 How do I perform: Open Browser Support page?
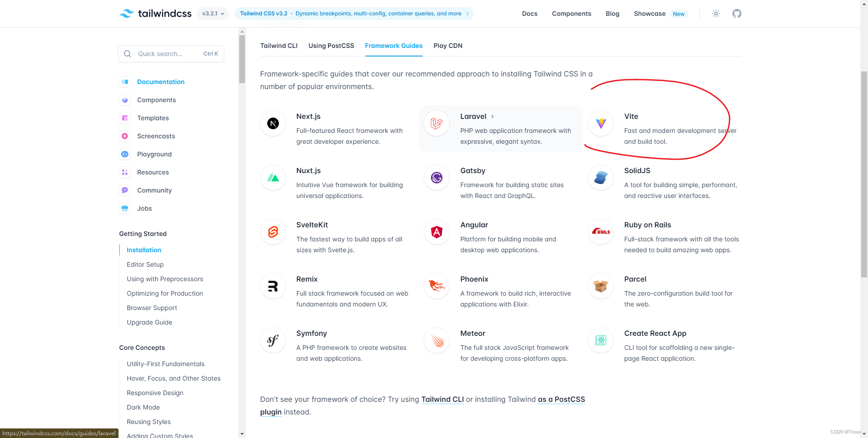pos(152,308)
